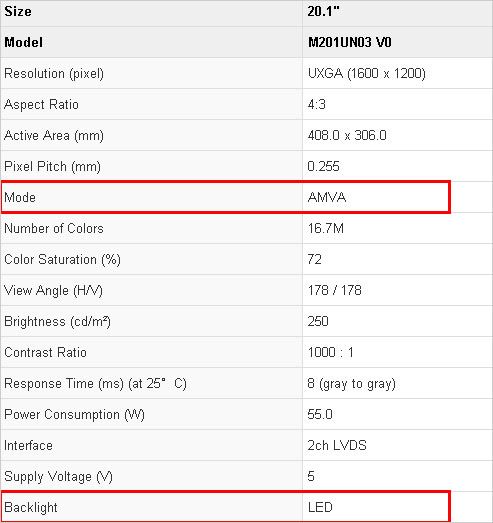
Task: Click the highlighted LED backlight value
Action: (320, 507)
